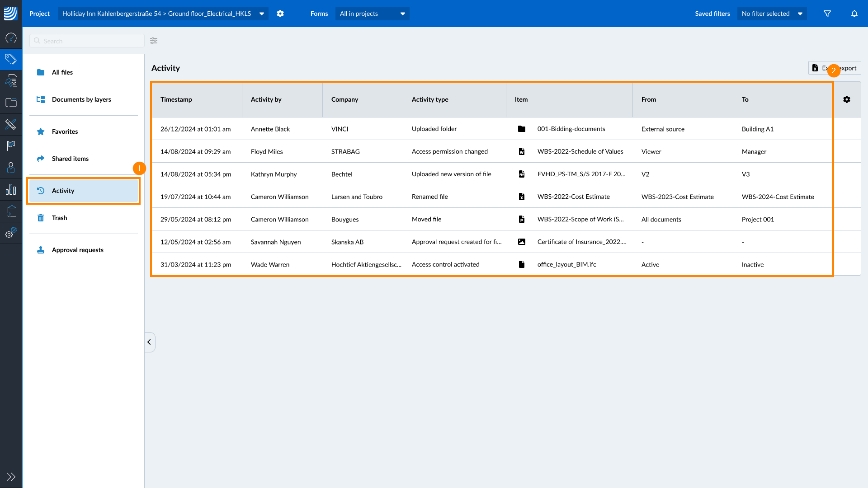Open the folder icon in left sidebar
868x488 pixels.
pyautogui.click(x=11, y=103)
